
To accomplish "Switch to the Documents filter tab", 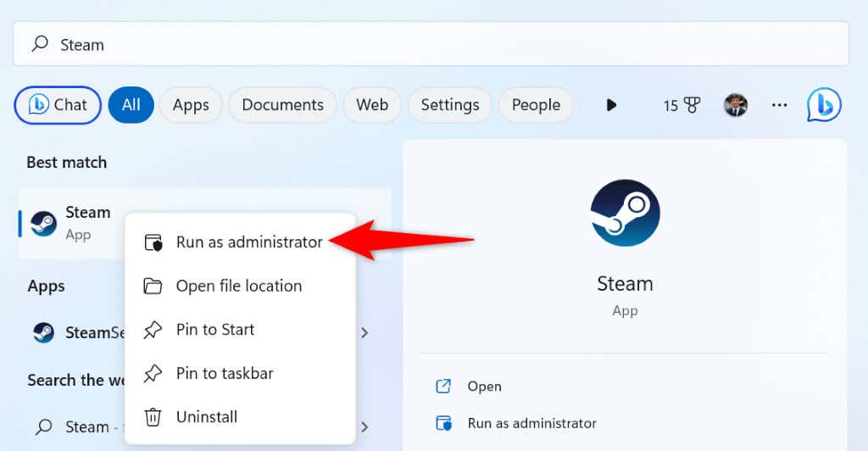I will click(x=282, y=105).
